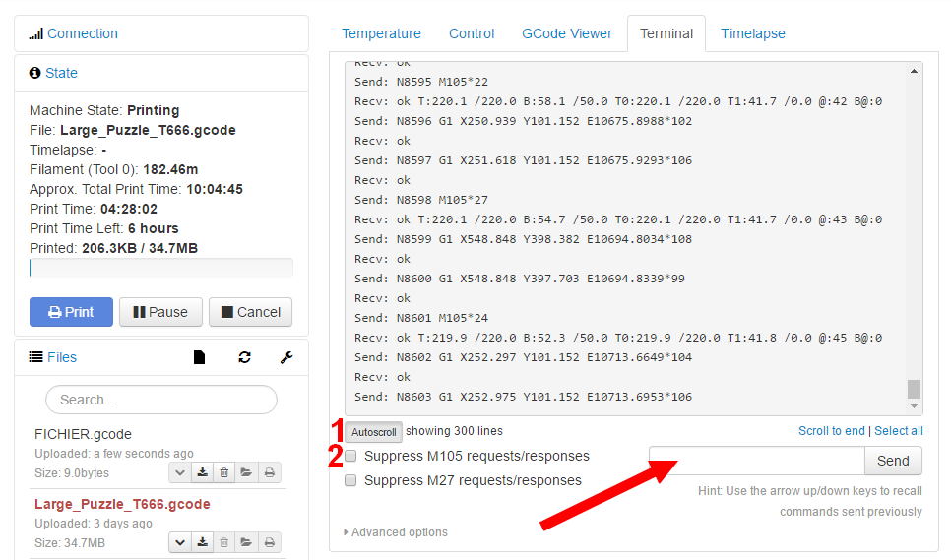Switch to the Temperature tab
The height and width of the screenshot is (560, 951).
[381, 33]
